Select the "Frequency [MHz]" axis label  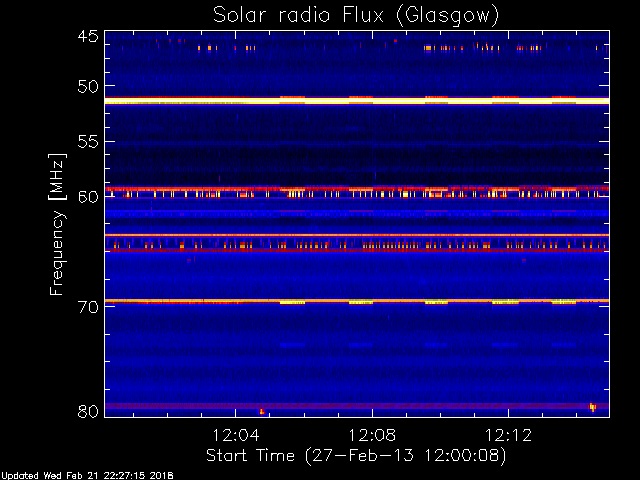(x=57, y=224)
